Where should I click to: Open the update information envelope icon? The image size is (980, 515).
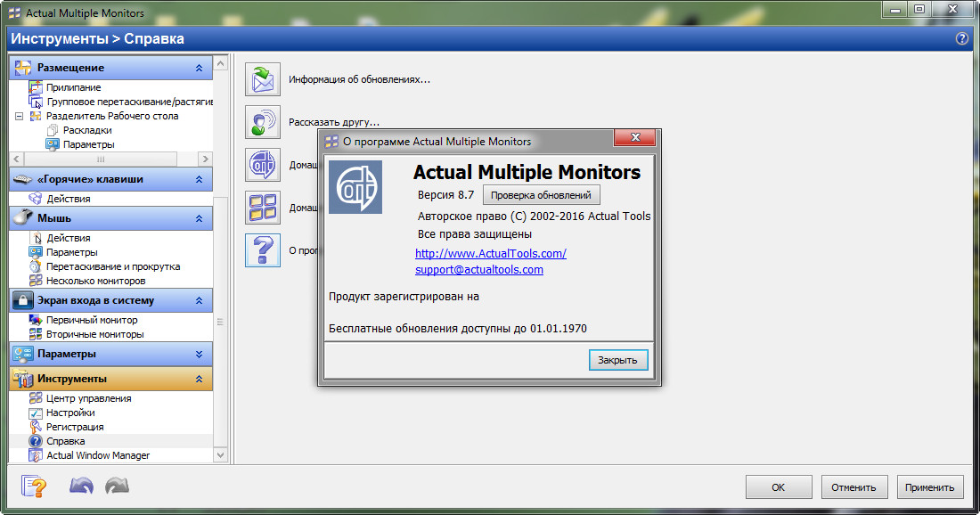pyautogui.click(x=263, y=79)
